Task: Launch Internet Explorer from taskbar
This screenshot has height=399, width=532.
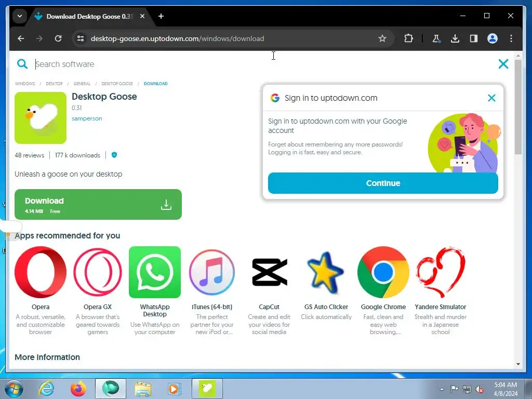Action: click(46, 389)
